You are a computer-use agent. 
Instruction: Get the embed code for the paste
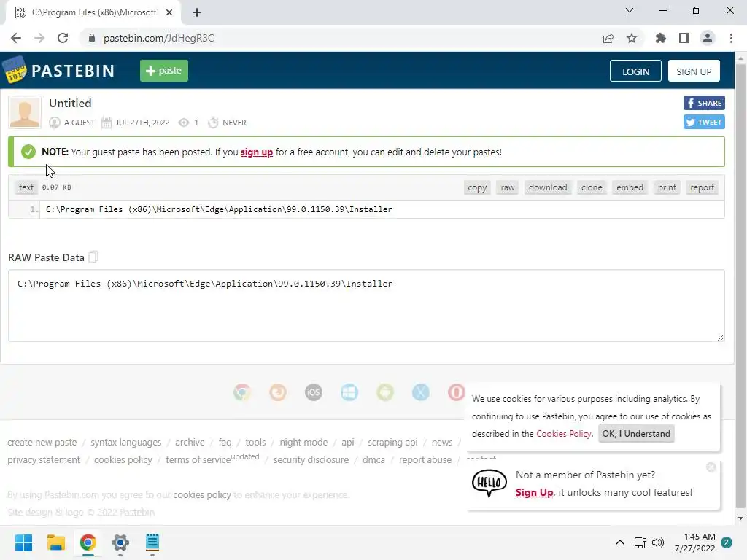pos(630,187)
